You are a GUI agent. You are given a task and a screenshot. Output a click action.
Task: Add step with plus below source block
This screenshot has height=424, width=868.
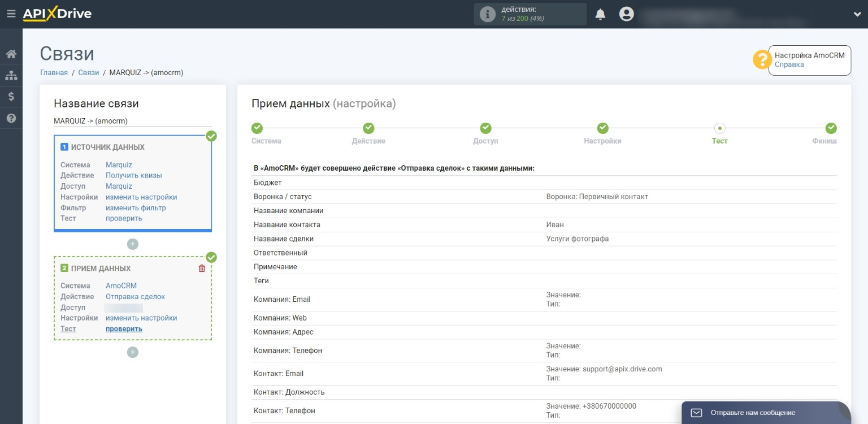tap(133, 244)
